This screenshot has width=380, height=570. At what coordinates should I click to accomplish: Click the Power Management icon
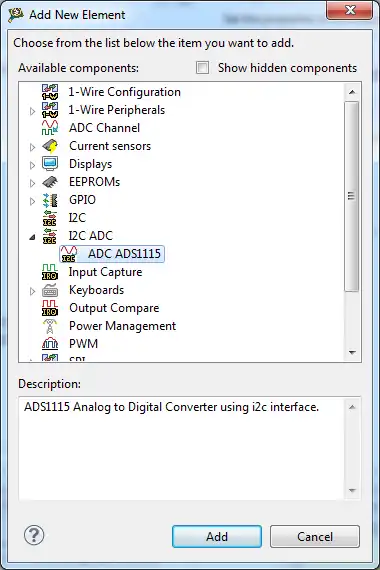[50, 326]
